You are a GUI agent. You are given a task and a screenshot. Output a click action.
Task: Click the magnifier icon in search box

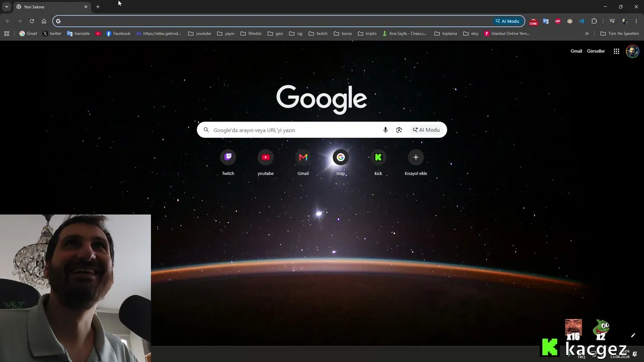(206, 130)
